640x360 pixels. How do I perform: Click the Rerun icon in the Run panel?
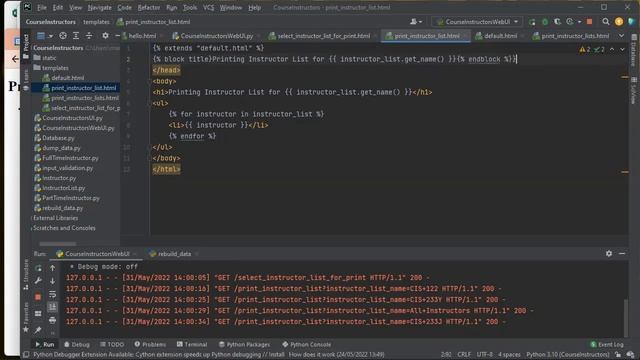pyautogui.click(x=38, y=268)
